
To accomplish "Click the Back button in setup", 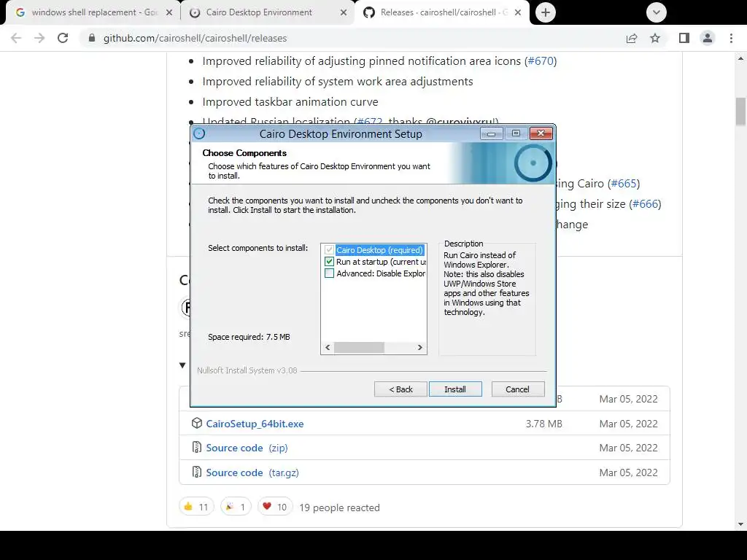I will tap(400, 389).
